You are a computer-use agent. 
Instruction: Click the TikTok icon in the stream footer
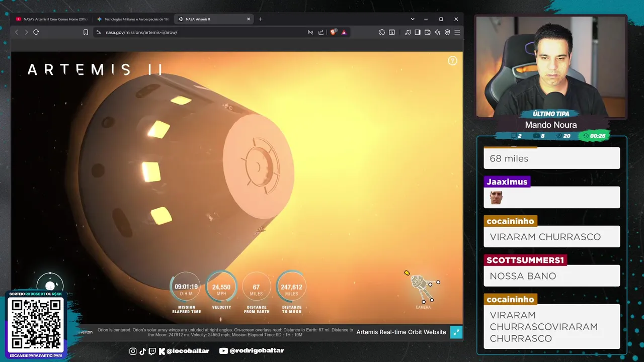click(142, 351)
